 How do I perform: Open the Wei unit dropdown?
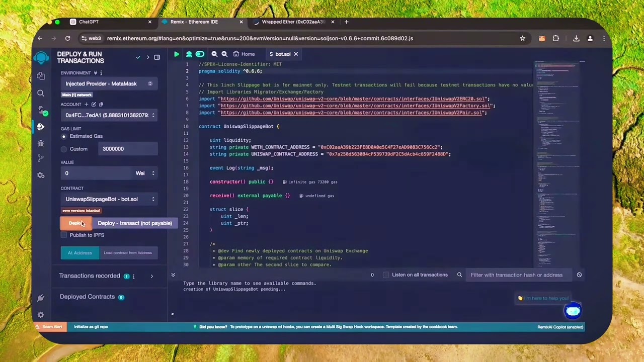pyautogui.click(x=145, y=173)
